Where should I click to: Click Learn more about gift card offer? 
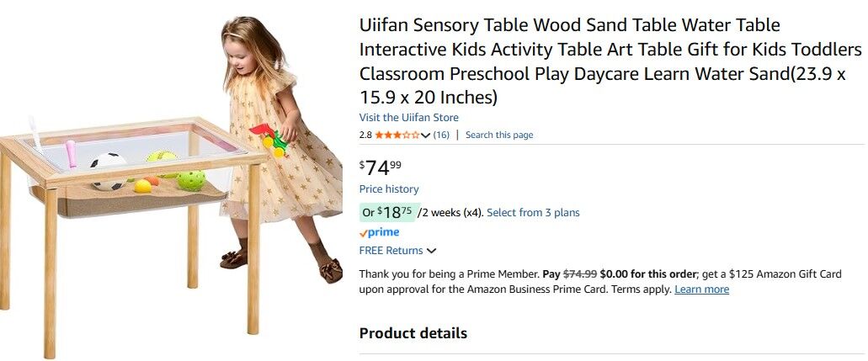pos(701,289)
